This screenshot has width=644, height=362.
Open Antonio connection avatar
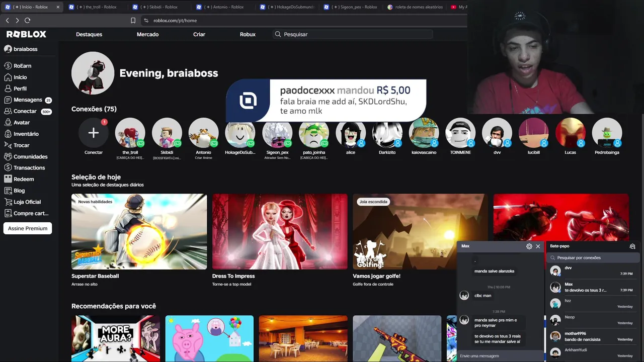click(x=204, y=133)
